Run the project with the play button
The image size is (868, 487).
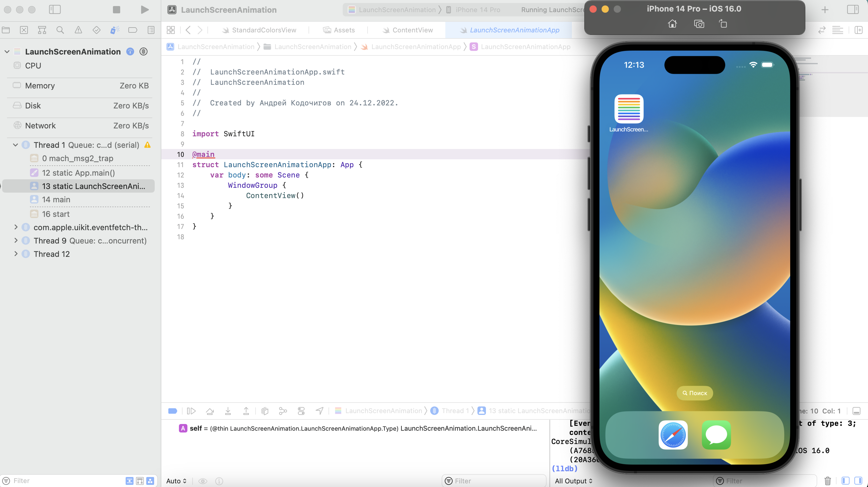click(144, 10)
